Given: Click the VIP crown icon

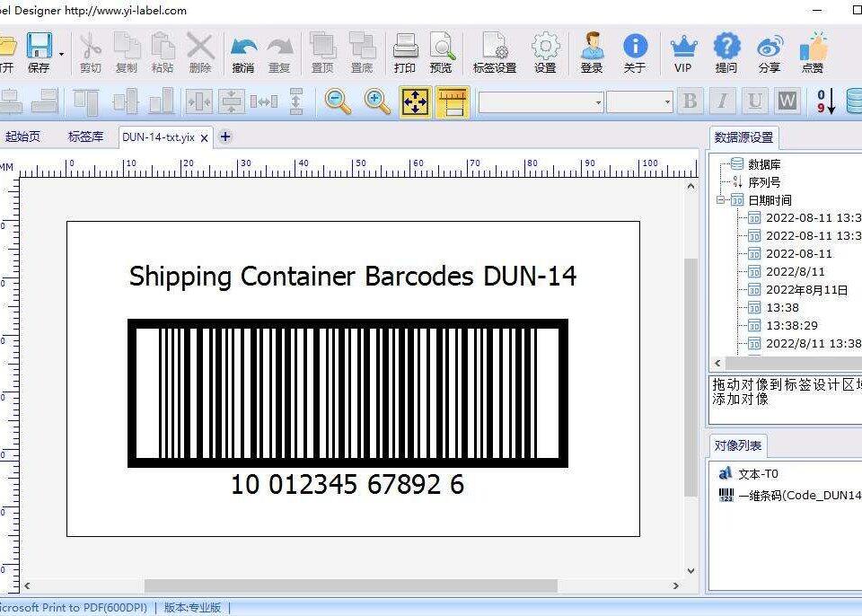Looking at the screenshot, I should click(x=683, y=46).
